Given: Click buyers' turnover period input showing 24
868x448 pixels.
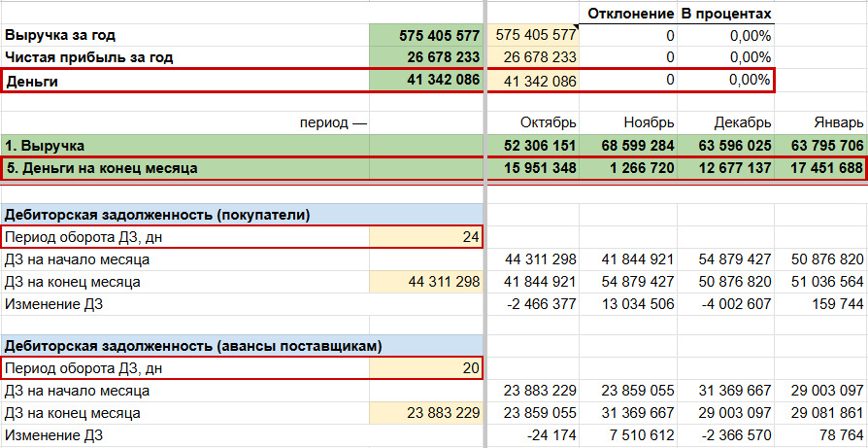Looking at the screenshot, I should [425, 237].
